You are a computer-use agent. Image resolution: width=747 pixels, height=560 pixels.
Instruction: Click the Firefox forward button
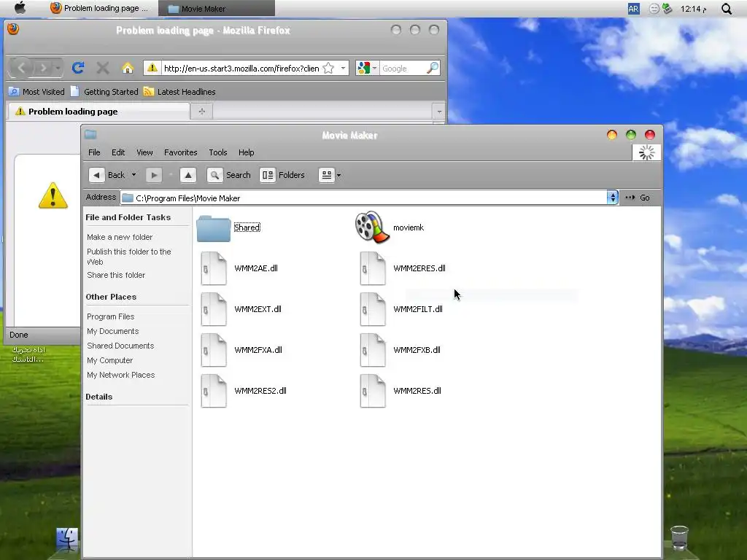pyautogui.click(x=43, y=68)
